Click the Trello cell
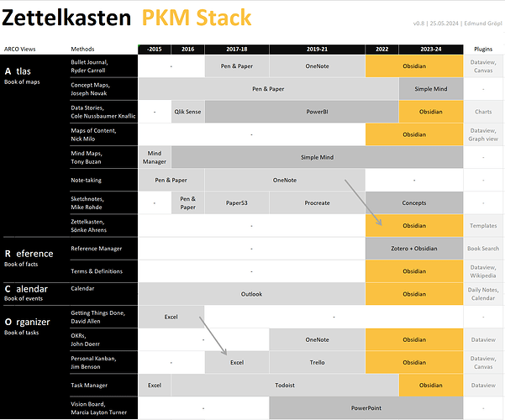This screenshot has width=505, height=420. click(317, 362)
